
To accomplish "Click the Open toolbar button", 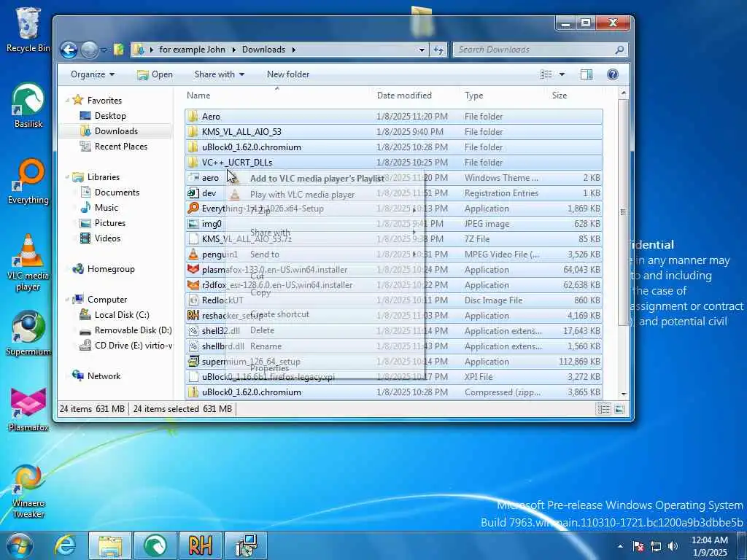I will pyautogui.click(x=155, y=74).
